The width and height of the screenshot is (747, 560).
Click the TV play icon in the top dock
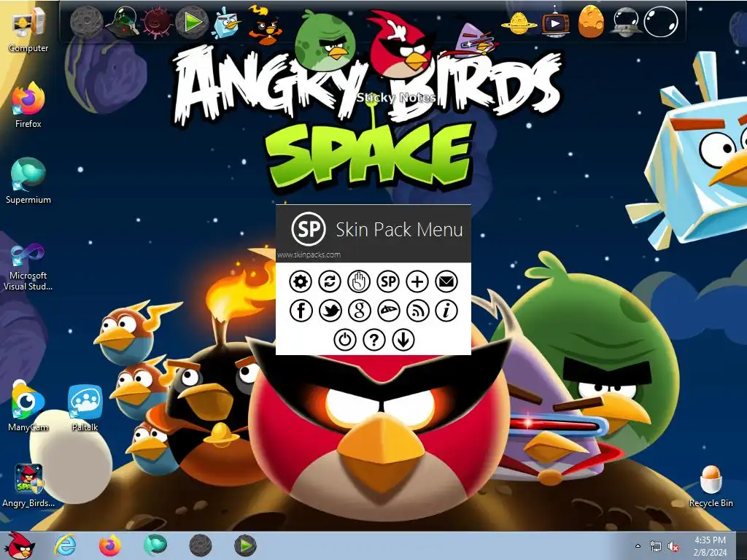554,22
